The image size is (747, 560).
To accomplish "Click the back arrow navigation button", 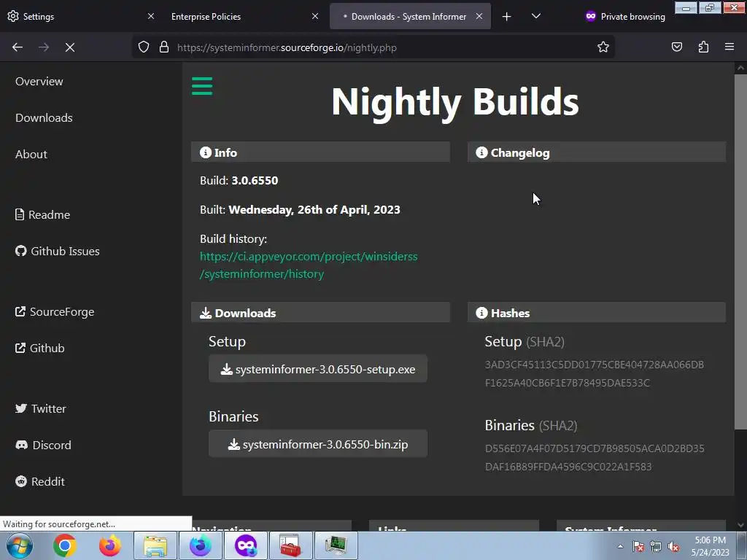I will coord(18,47).
